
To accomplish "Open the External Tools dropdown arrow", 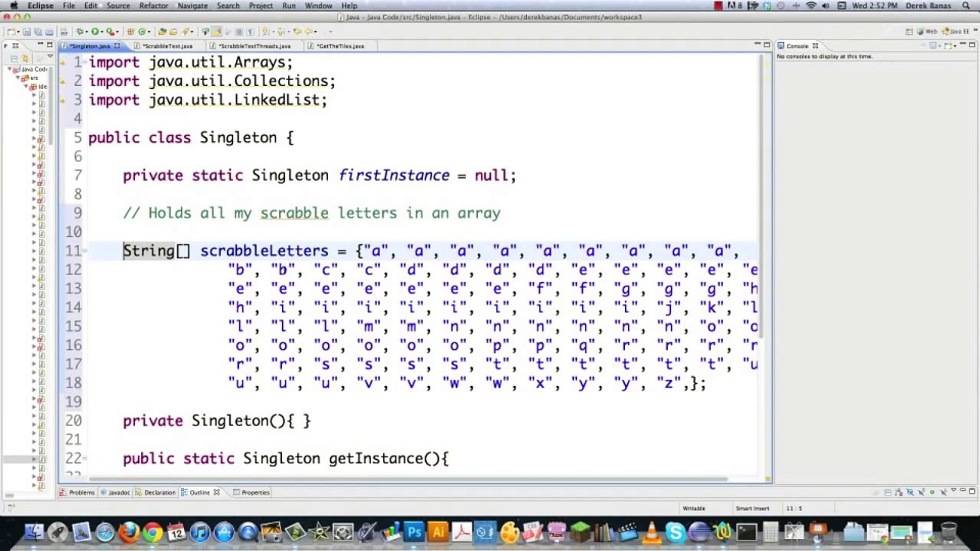I will (x=117, y=32).
